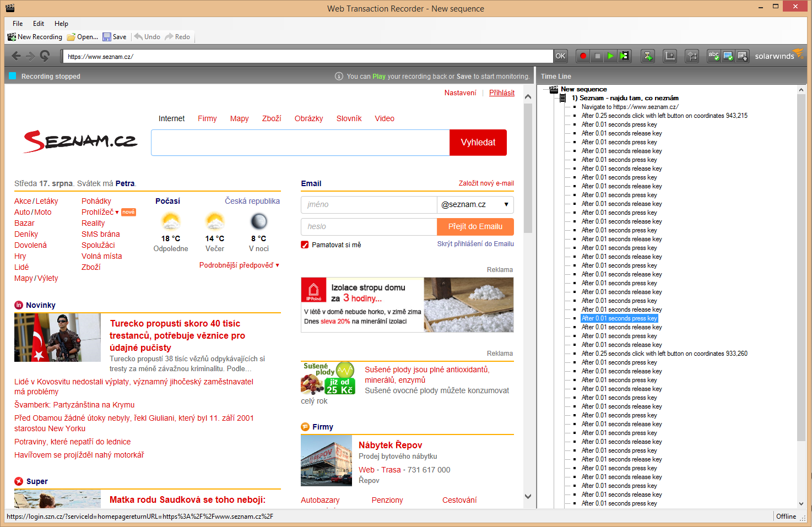
Task: Click the web page scrollbar down arrow
Action: pyautogui.click(x=528, y=496)
